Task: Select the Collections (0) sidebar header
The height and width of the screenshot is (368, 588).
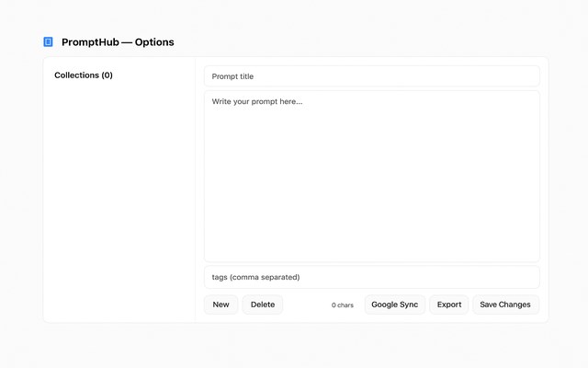Action: coord(84,75)
